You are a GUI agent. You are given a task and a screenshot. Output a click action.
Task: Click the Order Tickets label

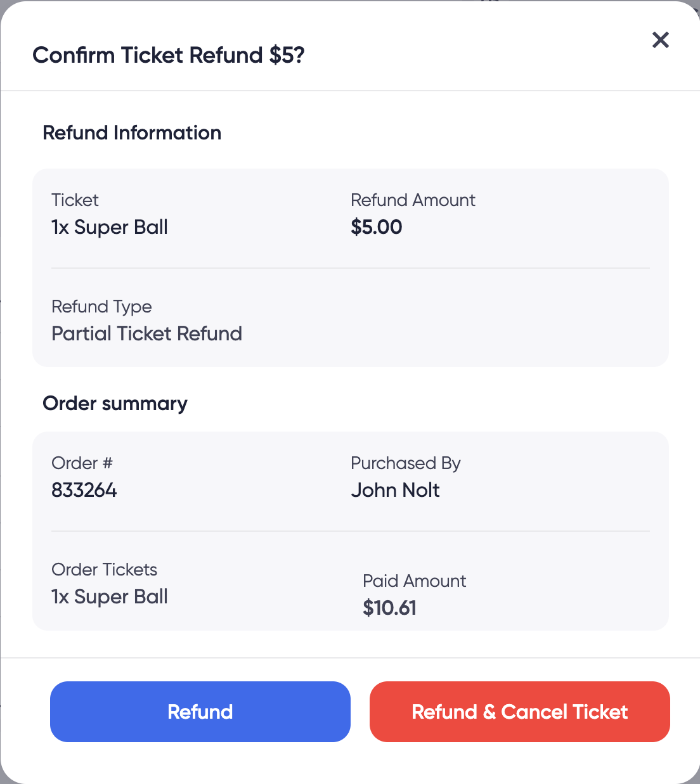pyautogui.click(x=104, y=570)
